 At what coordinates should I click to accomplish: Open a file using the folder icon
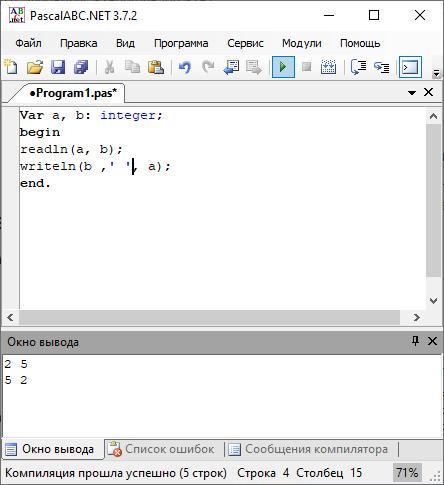pyautogui.click(x=35, y=67)
